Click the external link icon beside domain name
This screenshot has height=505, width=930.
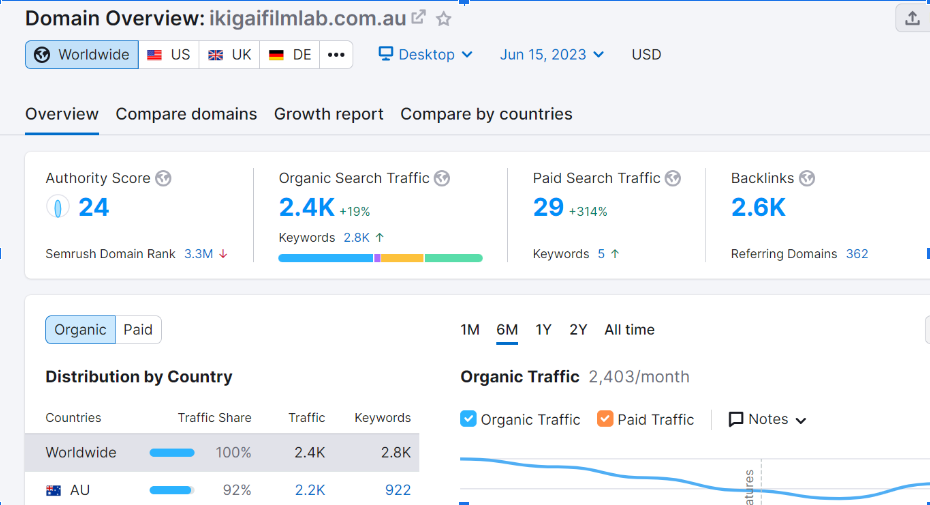(418, 18)
